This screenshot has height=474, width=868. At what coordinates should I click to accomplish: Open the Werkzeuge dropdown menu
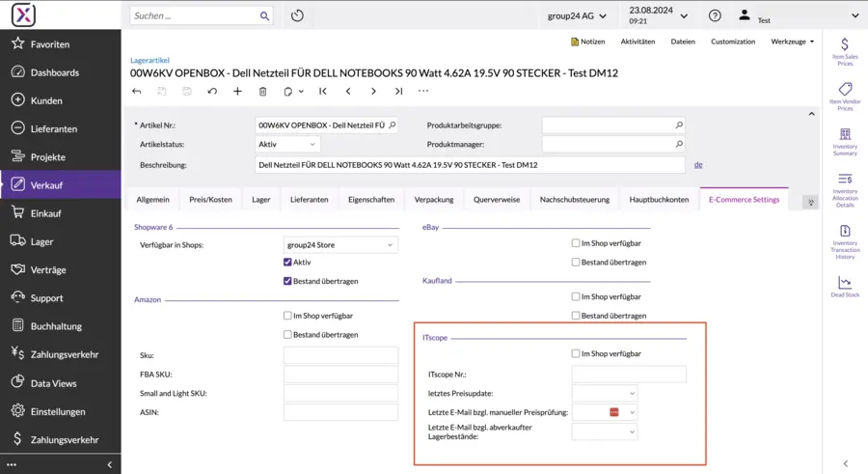tap(792, 42)
